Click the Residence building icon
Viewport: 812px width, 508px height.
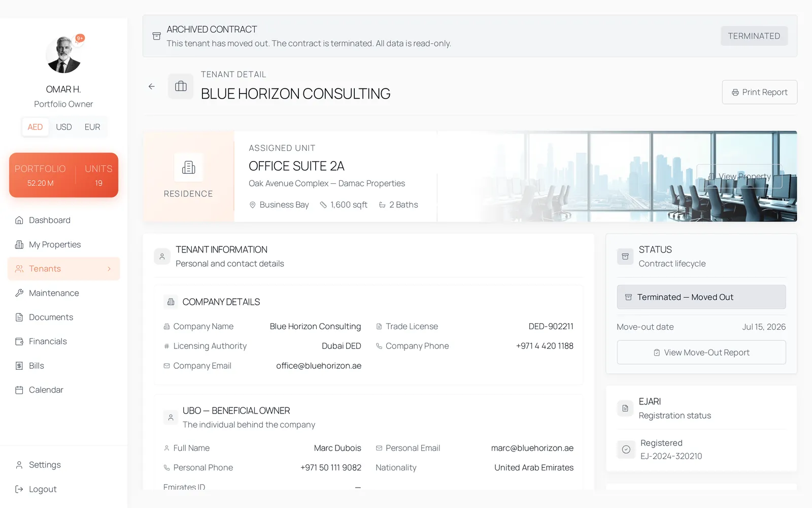(x=188, y=167)
